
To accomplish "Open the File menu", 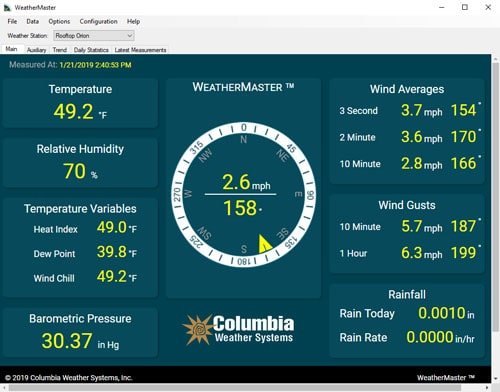I will point(12,21).
